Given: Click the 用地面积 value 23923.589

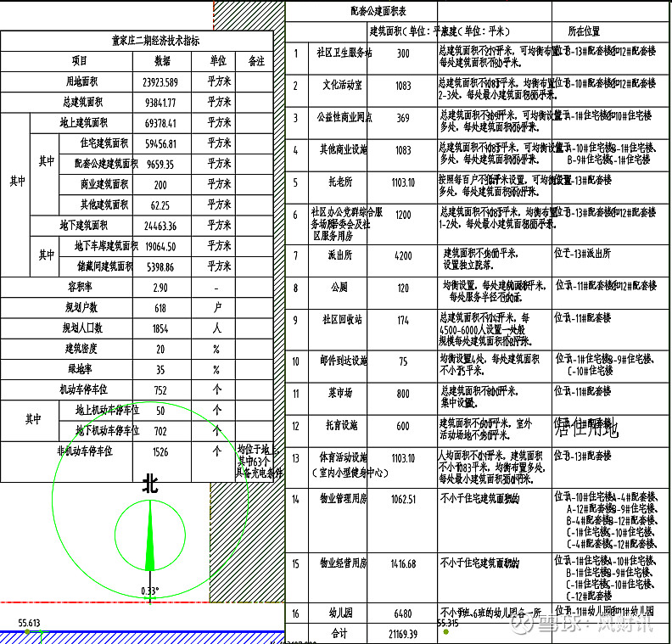Looking at the screenshot, I should pyautogui.click(x=160, y=82).
